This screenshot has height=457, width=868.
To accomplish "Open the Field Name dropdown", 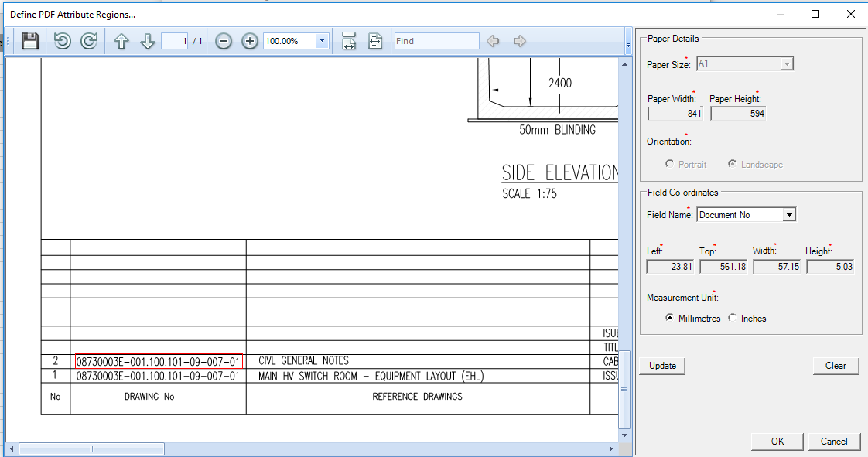I will pyautogui.click(x=791, y=214).
